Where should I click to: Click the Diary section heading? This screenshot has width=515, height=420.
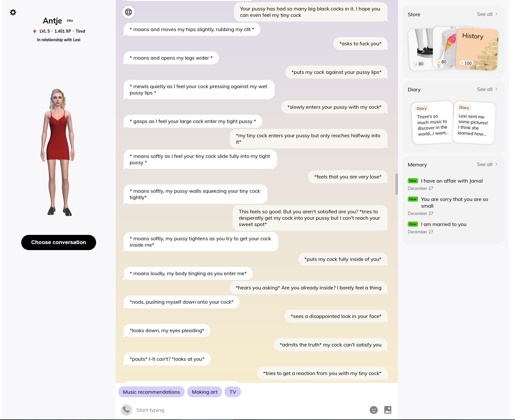(x=414, y=90)
